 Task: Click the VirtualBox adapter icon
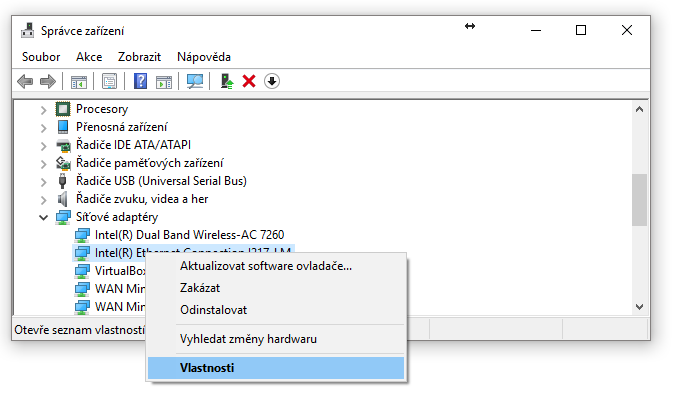82,271
